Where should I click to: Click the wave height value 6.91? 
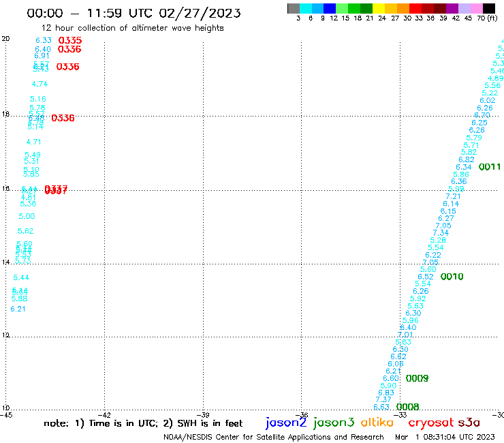coord(42,56)
